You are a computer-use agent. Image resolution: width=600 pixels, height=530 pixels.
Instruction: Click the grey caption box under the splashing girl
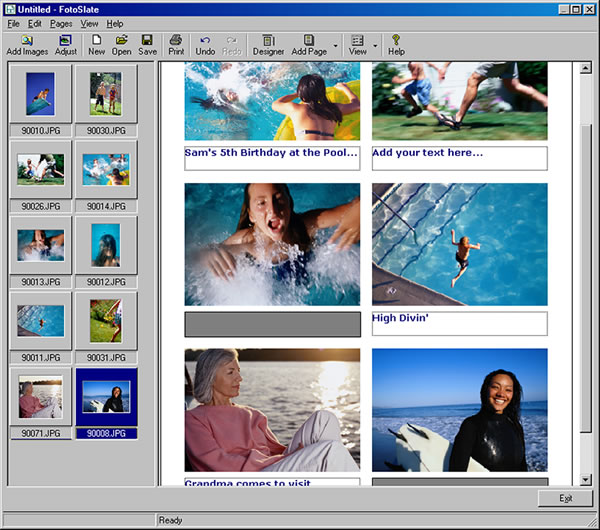[x=272, y=324]
